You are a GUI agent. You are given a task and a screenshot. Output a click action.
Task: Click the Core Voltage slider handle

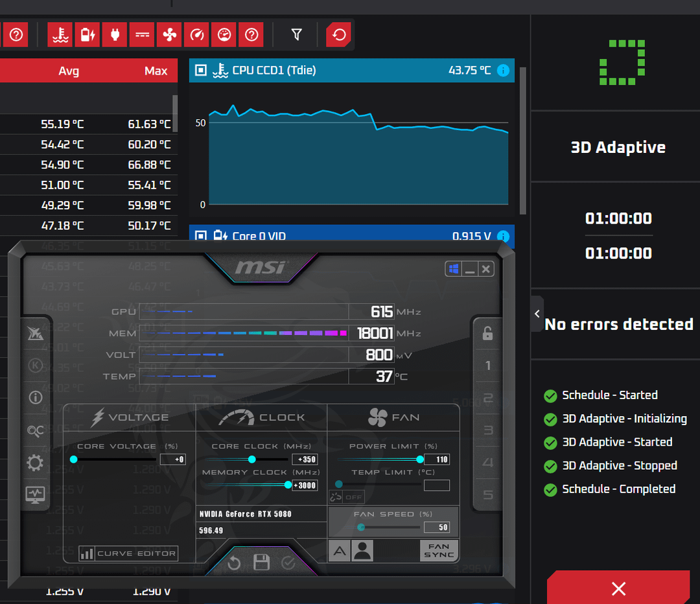(x=74, y=459)
